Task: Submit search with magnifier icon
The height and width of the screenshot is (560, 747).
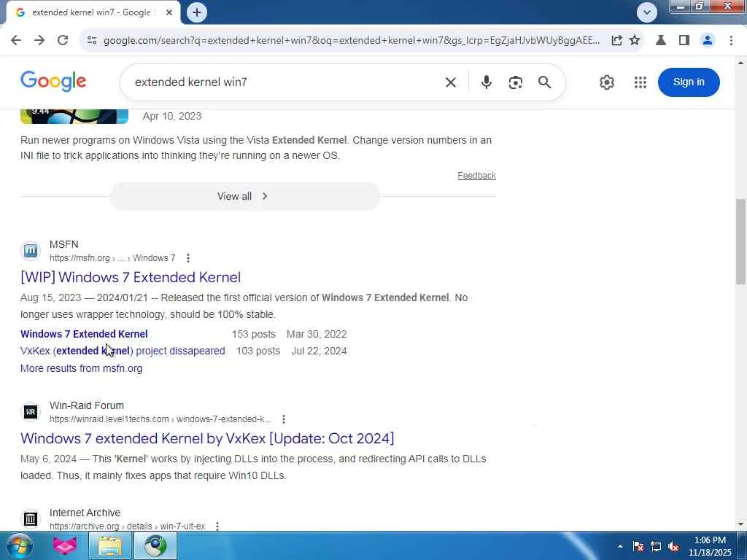Action: click(544, 82)
